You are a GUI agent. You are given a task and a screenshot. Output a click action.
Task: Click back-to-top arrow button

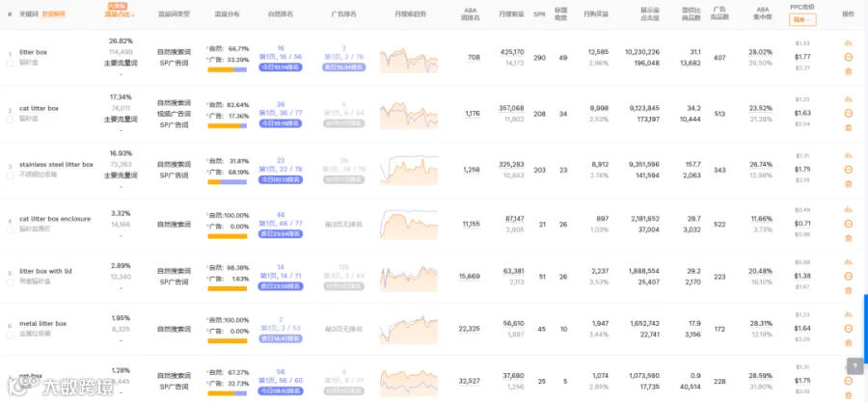click(x=854, y=366)
